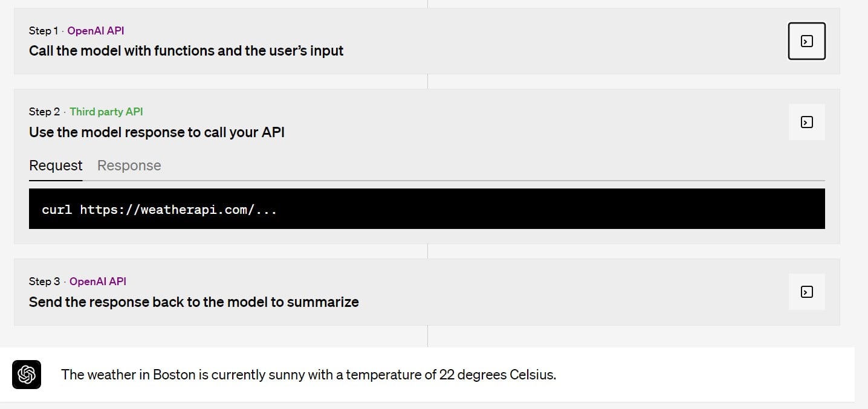Click the ChatGPT logo beside the reply
Viewport: 868px width, 409px height.
[27, 375]
